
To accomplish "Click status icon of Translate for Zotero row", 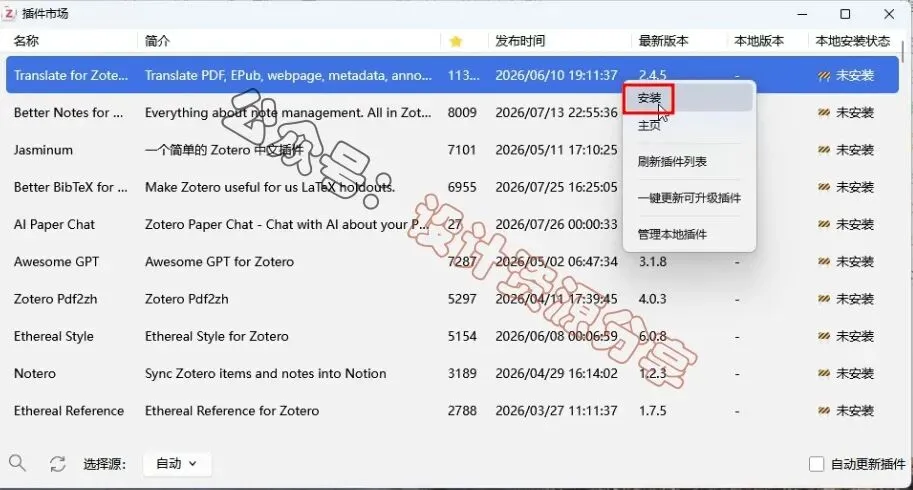I will click(x=823, y=75).
